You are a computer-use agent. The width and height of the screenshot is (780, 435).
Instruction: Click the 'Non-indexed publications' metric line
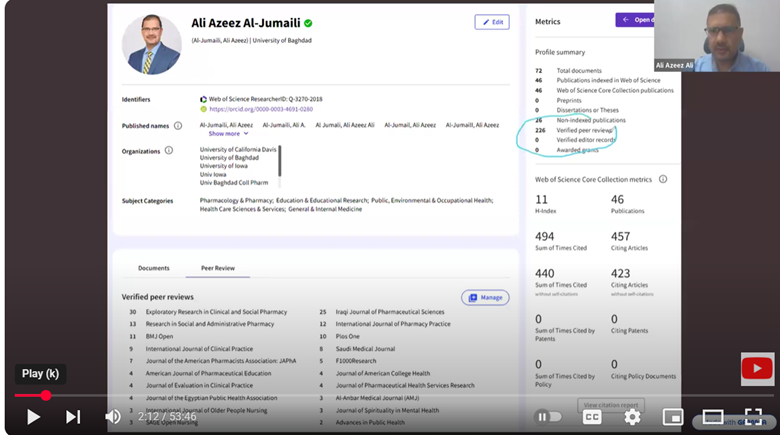tap(580, 120)
